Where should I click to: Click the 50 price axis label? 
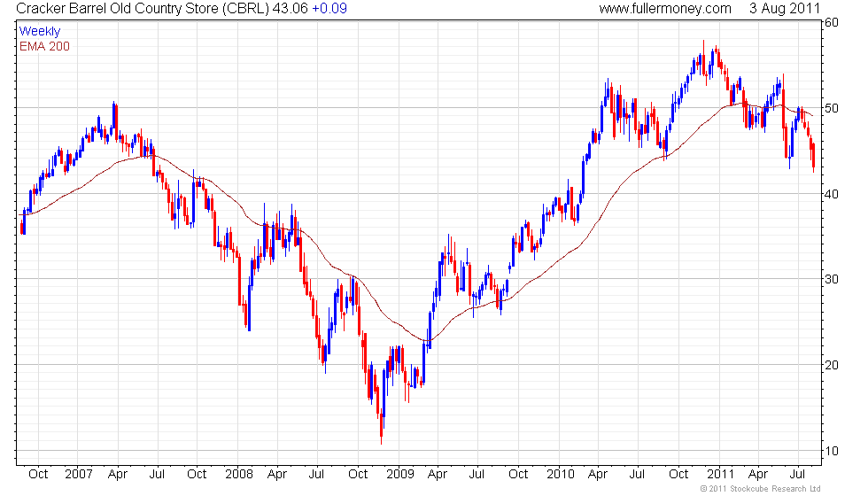[832, 108]
